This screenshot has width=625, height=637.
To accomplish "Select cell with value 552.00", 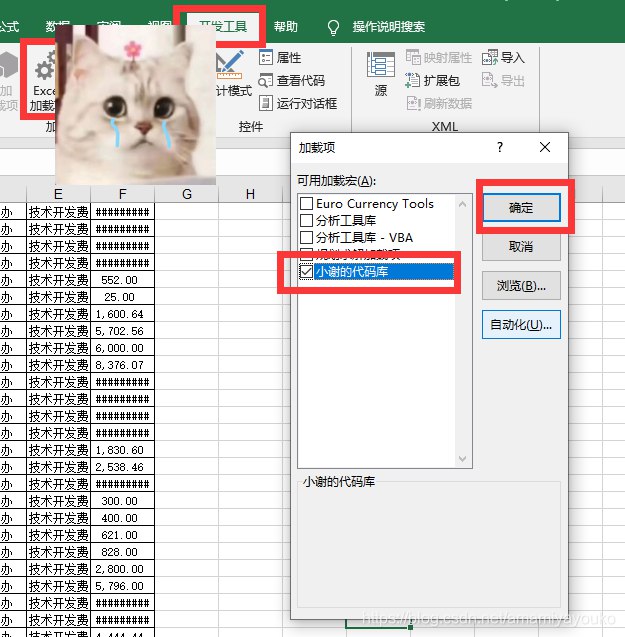I will pos(122,280).
